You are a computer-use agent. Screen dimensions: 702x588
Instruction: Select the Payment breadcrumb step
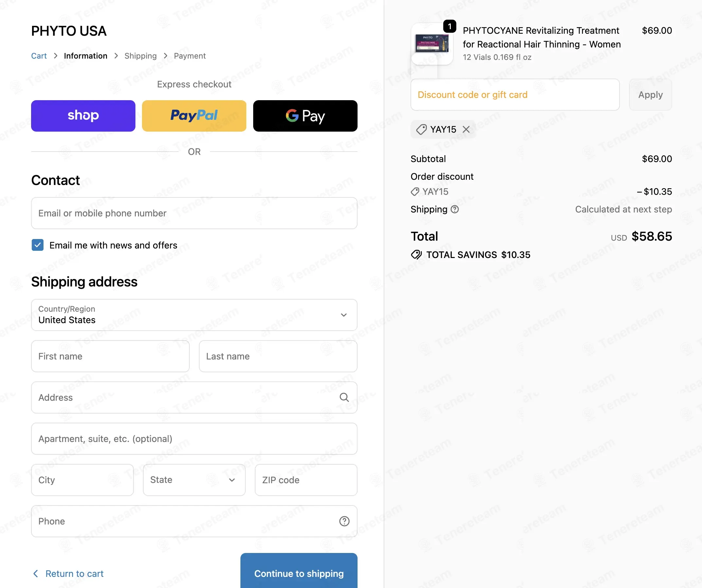point(189,56)
